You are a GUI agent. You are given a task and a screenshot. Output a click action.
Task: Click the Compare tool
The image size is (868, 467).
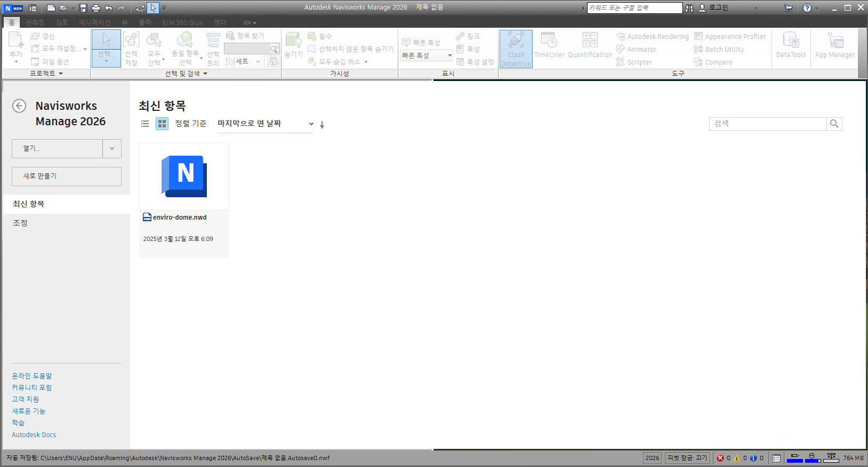point(713,62)
